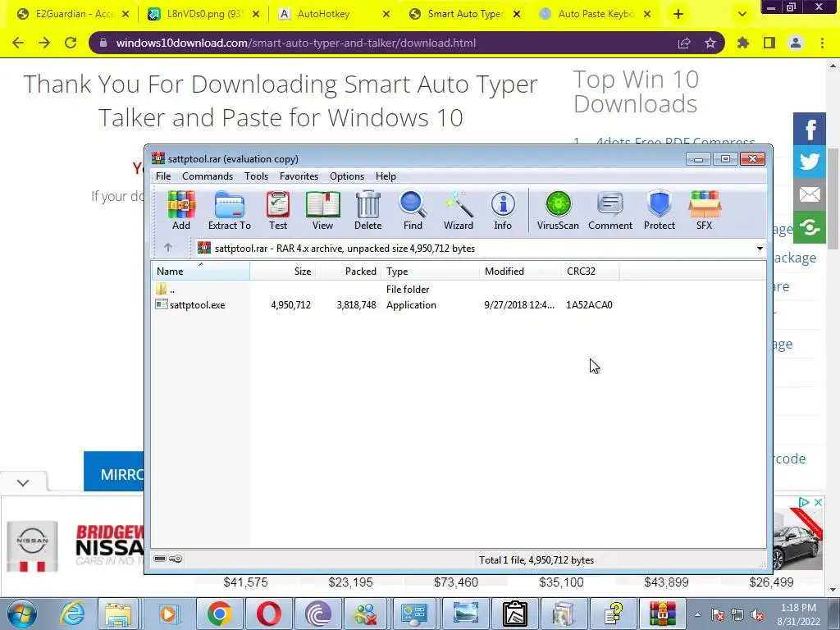Open WinRAR Help menu

pos(386,176)
